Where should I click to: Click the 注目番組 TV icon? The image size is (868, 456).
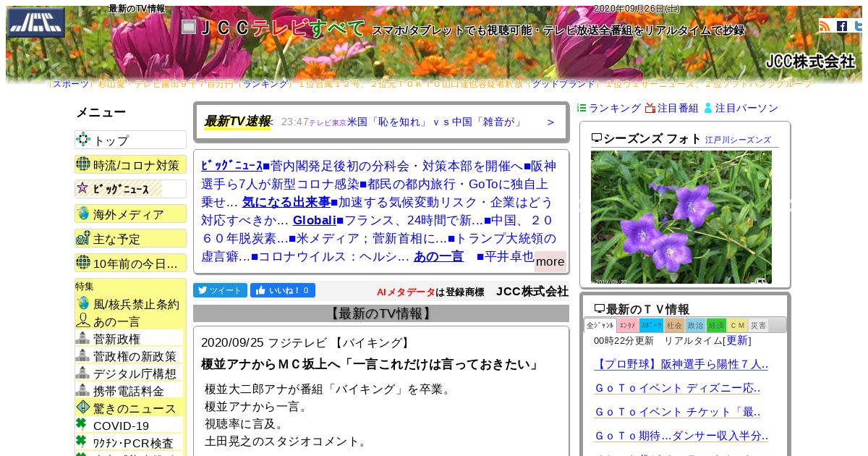pyautogui.click(x=650, y=108)
